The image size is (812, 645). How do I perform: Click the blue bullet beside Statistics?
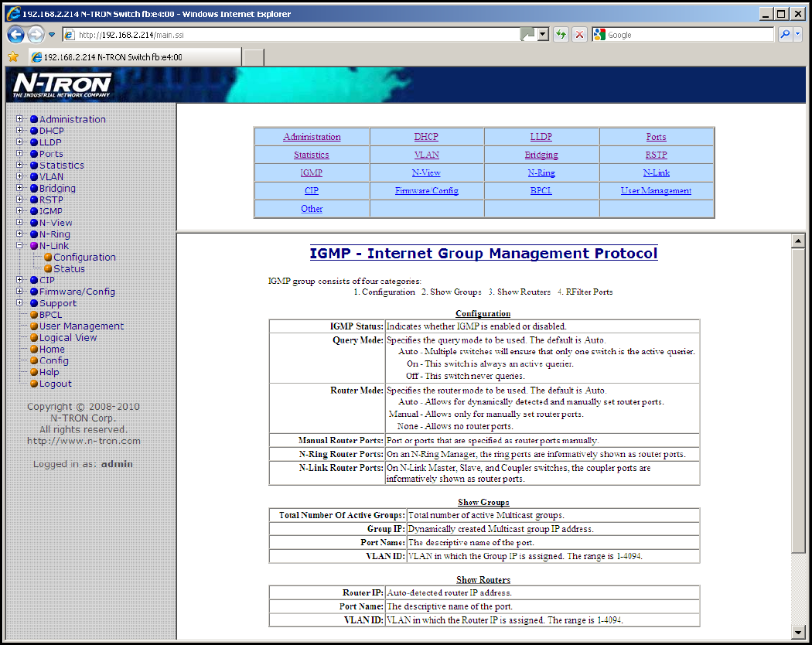click(x=34, y=166)
